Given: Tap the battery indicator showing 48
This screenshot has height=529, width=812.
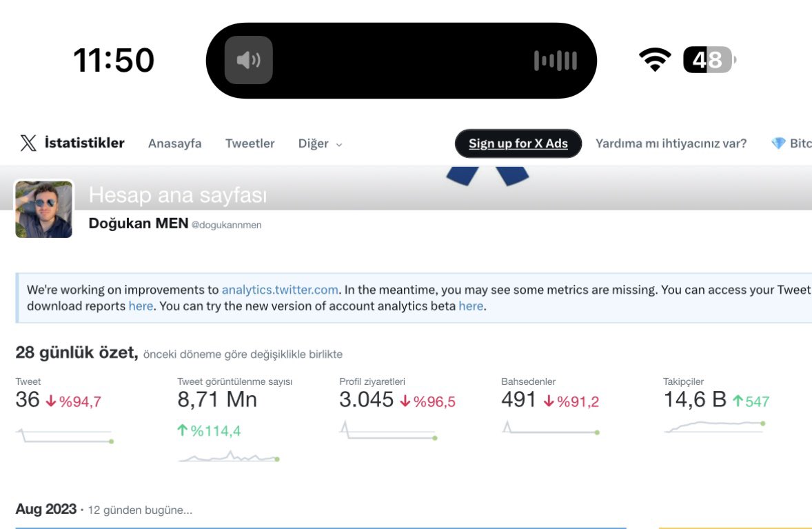Looking at the screenshot, I should click(x=709, y=59).
